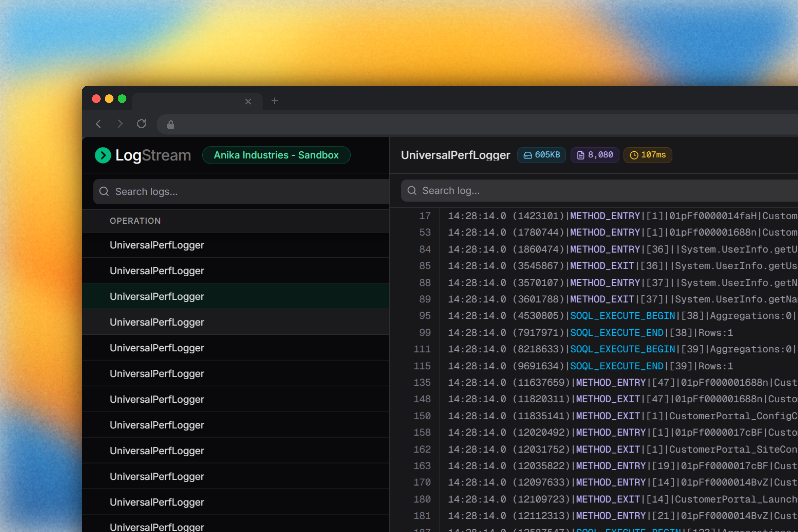798x532 pixels.
Task: Select the first UniversalPerfLogger row
Action: [236, 245]
